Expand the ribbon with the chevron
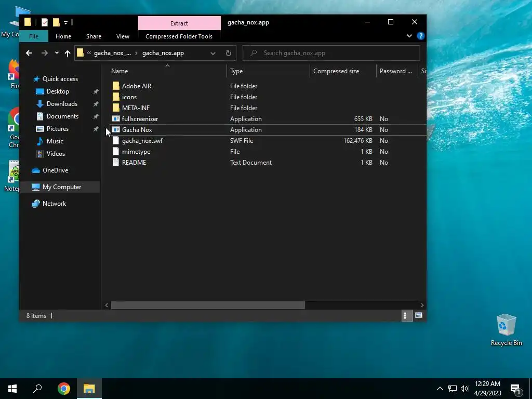Image resolution: width=532 pixels, height=399 pixels. tap(409, 36)
